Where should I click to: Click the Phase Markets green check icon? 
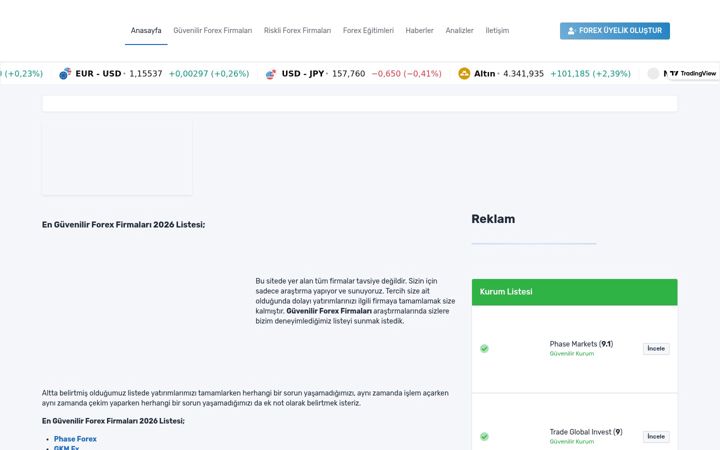point(484,349)
